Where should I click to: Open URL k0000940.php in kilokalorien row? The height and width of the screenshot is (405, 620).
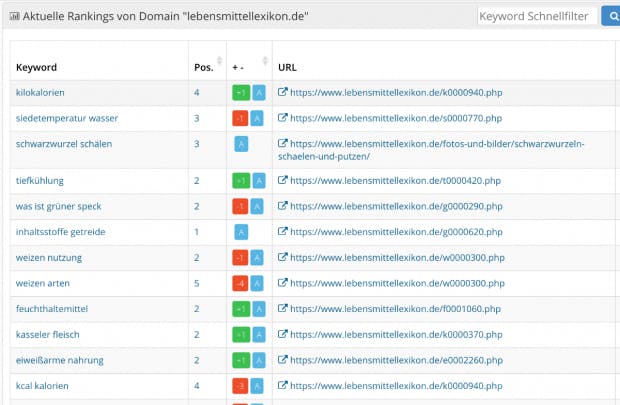(396, 93)
